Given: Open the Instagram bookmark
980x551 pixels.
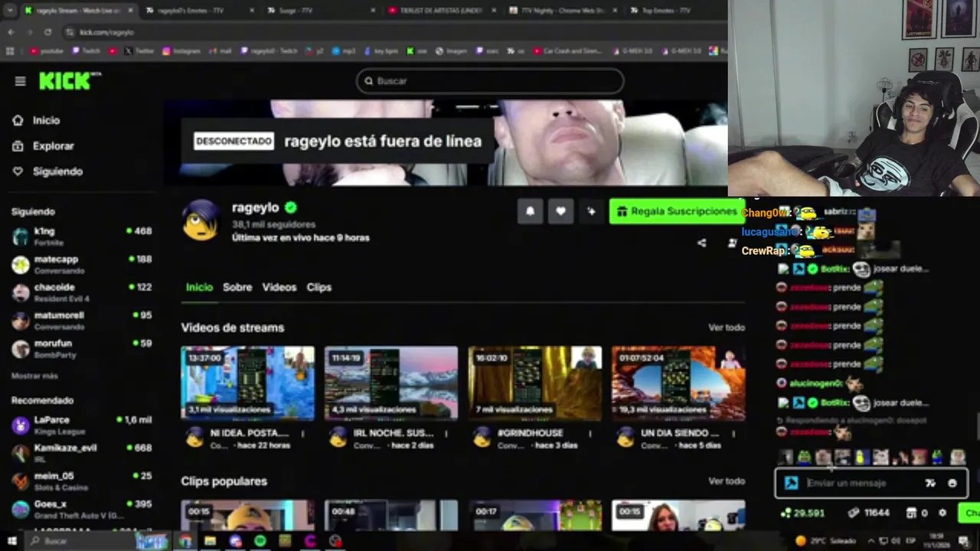Looking at the screenshot, I should (x=181, y=51).
